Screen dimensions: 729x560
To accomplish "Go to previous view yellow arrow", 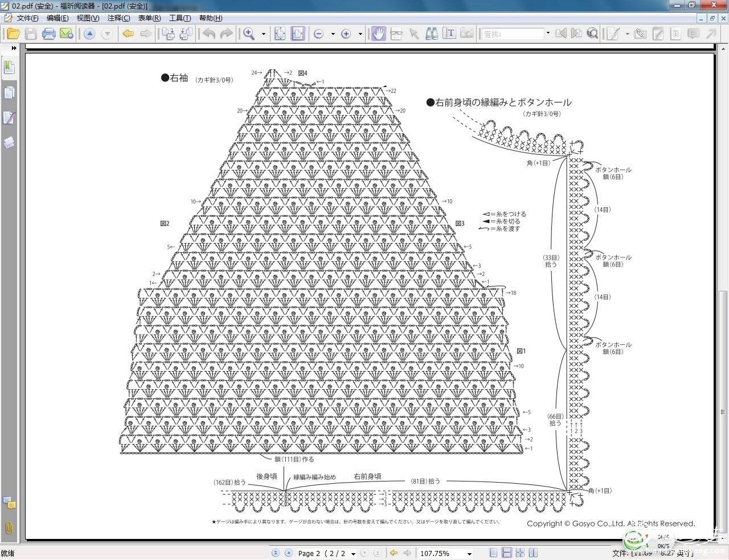I will (x=128, y=34).
